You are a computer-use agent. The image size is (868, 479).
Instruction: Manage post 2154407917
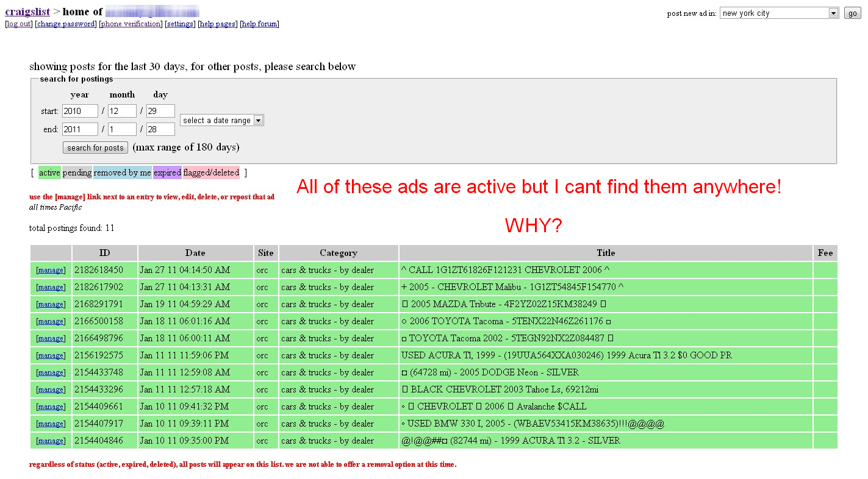(51, 424)
